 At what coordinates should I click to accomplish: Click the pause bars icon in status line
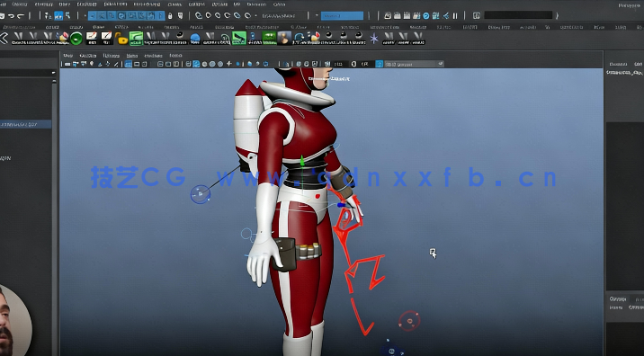pos(455,16)
